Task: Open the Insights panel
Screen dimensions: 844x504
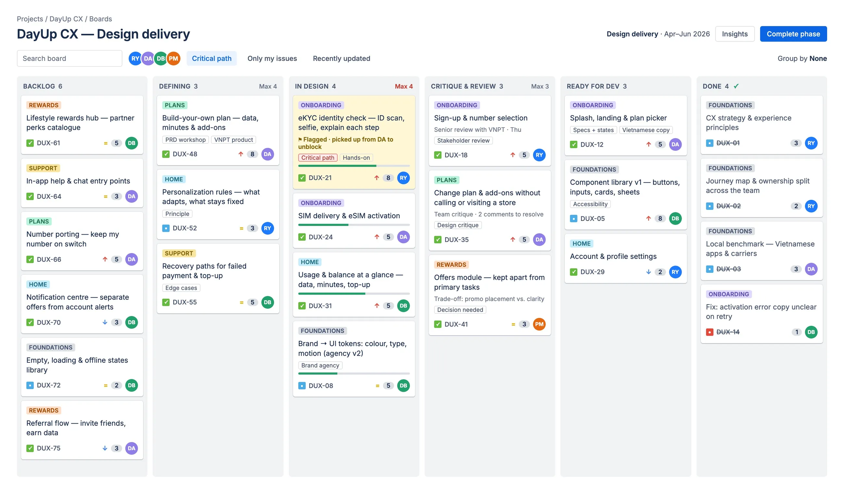Action: (x=735, y=34)
